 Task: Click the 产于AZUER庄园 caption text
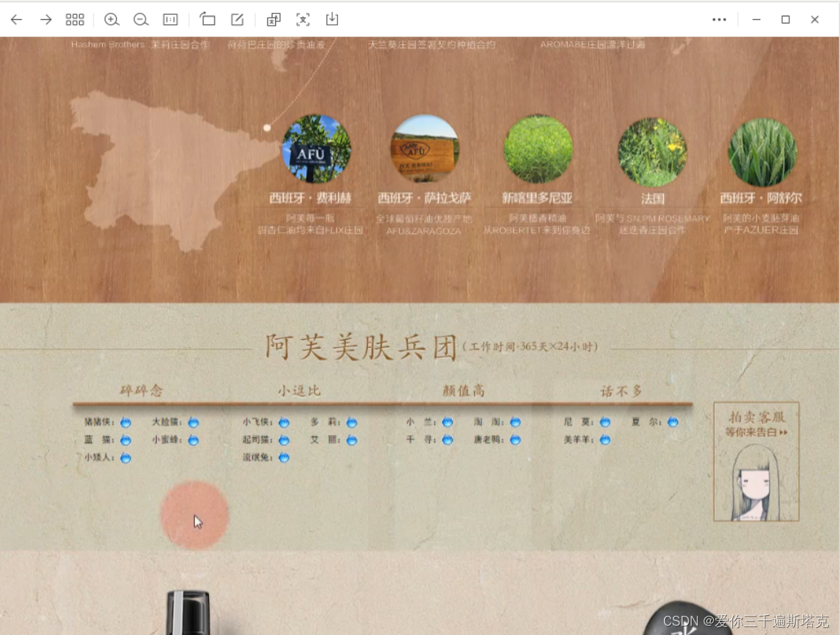pyautogui.click(x=761, y=229)
